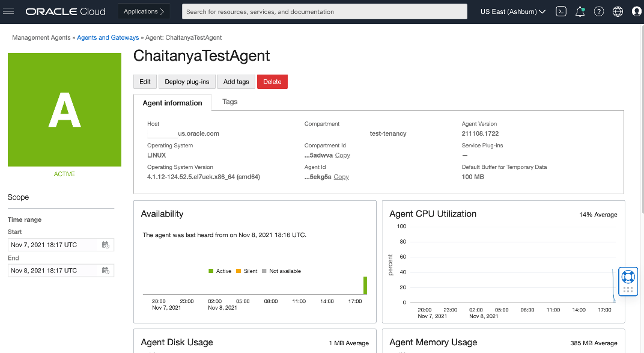Toggle the Not available legend entry
The height and width of the screenshot is (353, 644).
282,271
